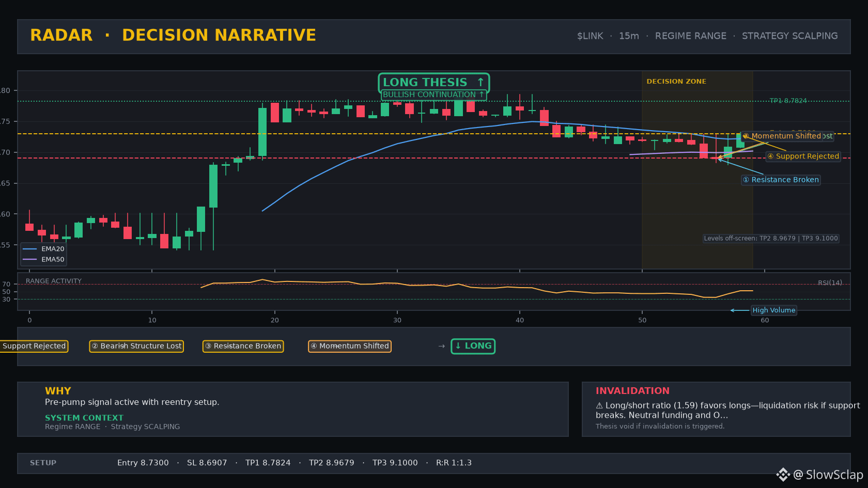Image resolution: width=868 pixels, height=488 pixels.
Task: Click Regime RANGE Strategy SCALPING line under System Context
Action: (112, 427)
